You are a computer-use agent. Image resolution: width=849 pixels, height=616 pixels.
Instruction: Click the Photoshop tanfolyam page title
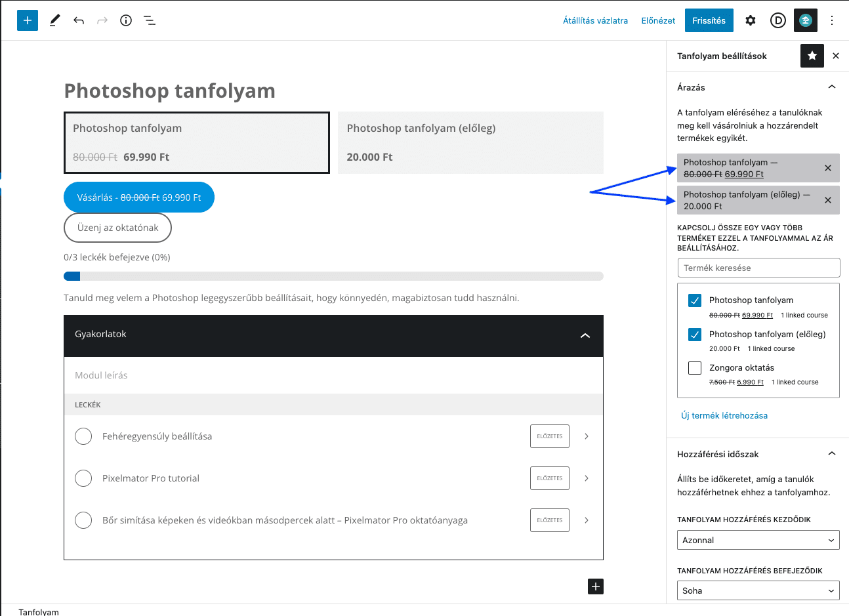[169, 91]
